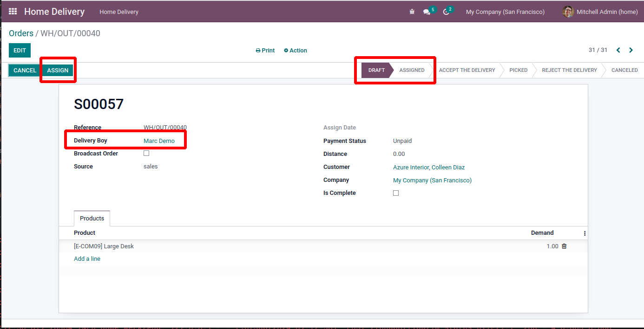The image size is (644, 329).
Task: Click the Edit button
Action: coord(20,50)
